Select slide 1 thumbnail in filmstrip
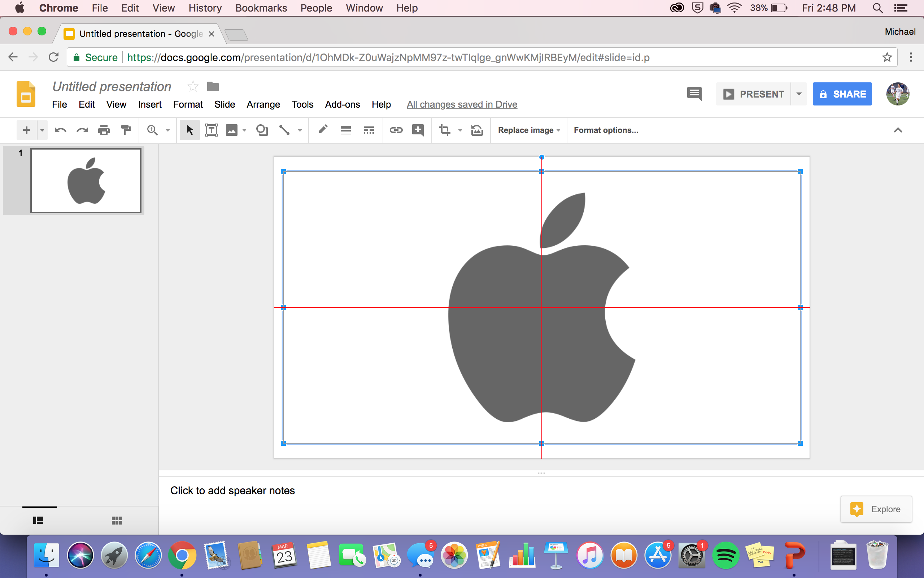This screenshot has width=924, height=578. [86, 180]
